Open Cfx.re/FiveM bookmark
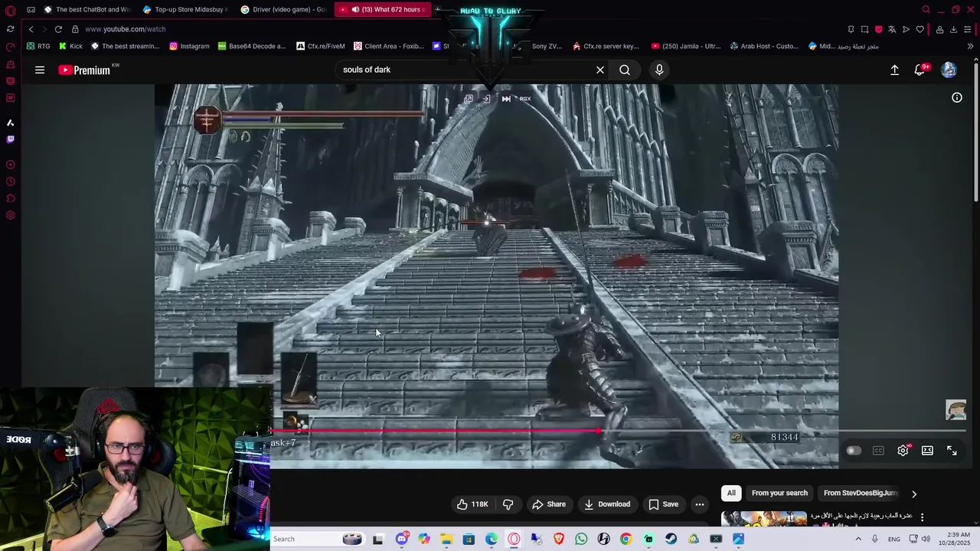 point(321,46)
